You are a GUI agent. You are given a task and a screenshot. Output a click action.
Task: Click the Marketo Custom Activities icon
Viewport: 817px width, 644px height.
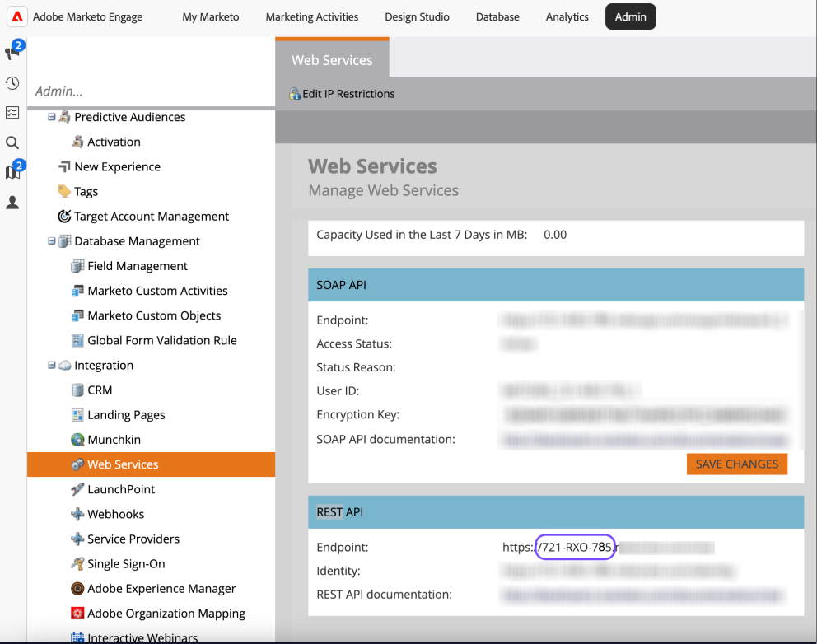pyautogui.click(x=77, y=291)
